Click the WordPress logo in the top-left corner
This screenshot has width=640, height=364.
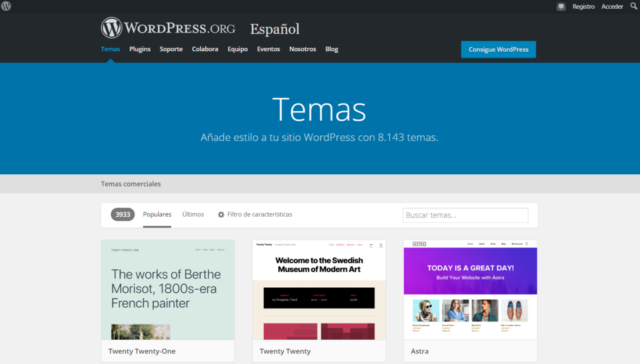(6, 6)
